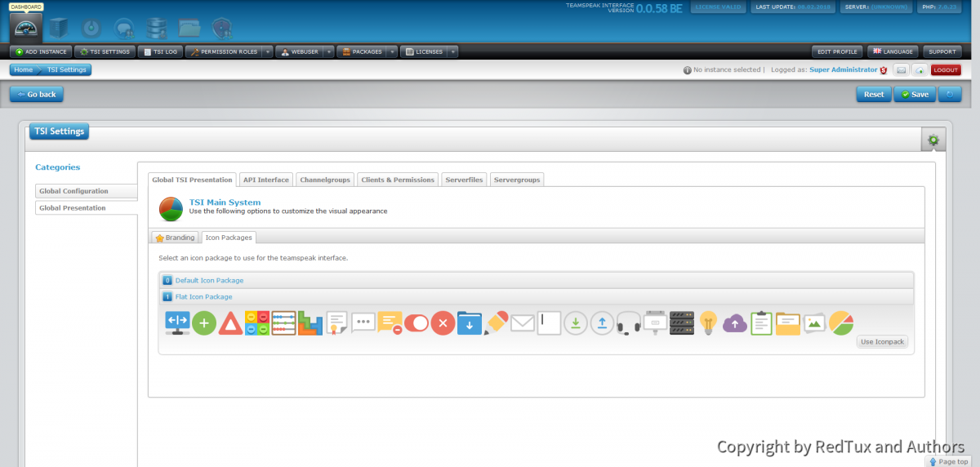Image resolution: width=980 pixels, height=467 pixels.
Task: Select the abacus icon in flat pack
Action: pos(283,323)
